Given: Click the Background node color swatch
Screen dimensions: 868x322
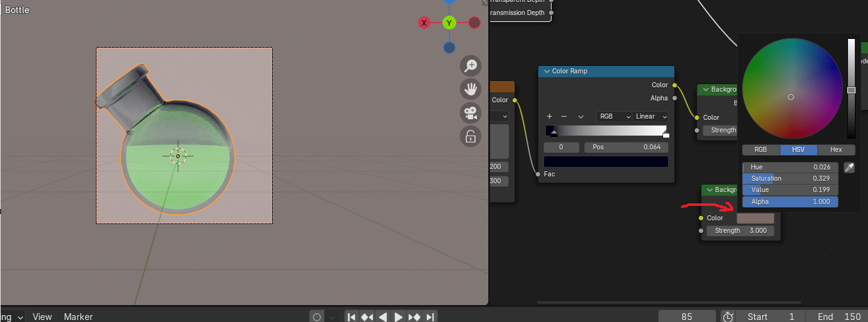Looking at the screenshot, I should [x=755, y=218].
